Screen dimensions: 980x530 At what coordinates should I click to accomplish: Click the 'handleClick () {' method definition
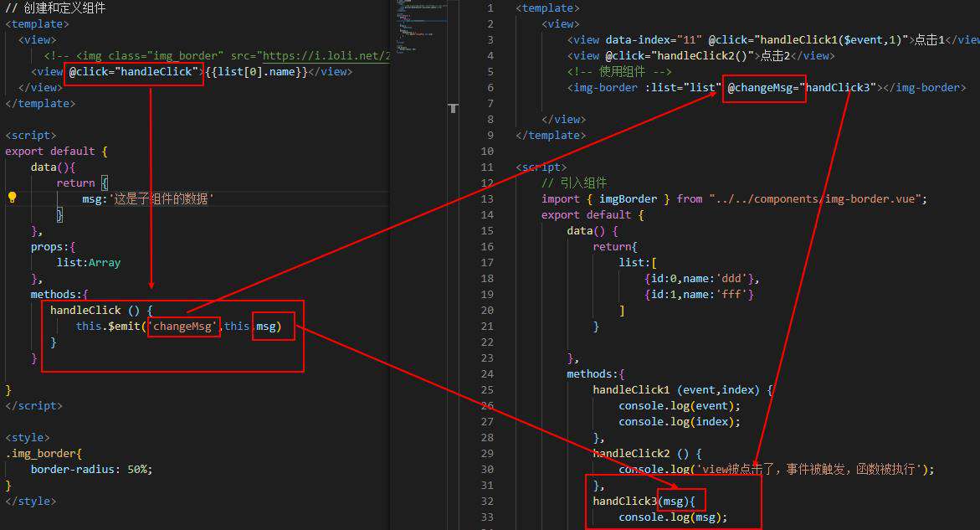coord(101,310)
